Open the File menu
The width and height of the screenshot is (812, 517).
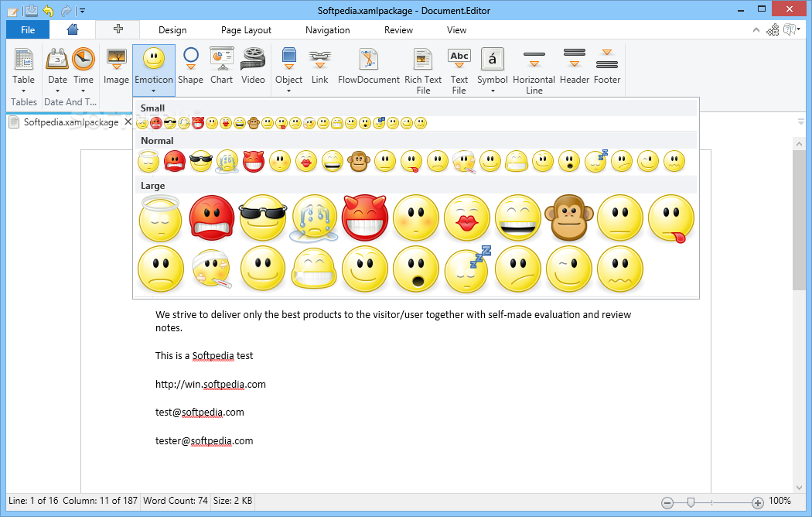(x=28, y=30)
